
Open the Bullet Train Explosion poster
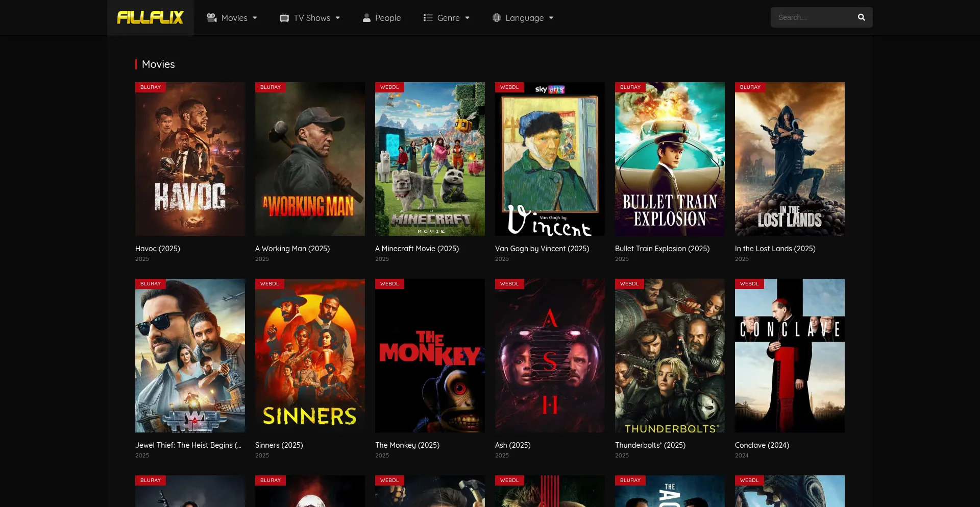[x=670, y=159]
